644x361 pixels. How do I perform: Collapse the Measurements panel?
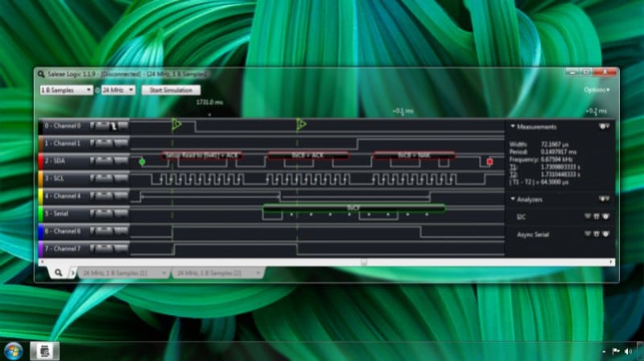(513, 126)
